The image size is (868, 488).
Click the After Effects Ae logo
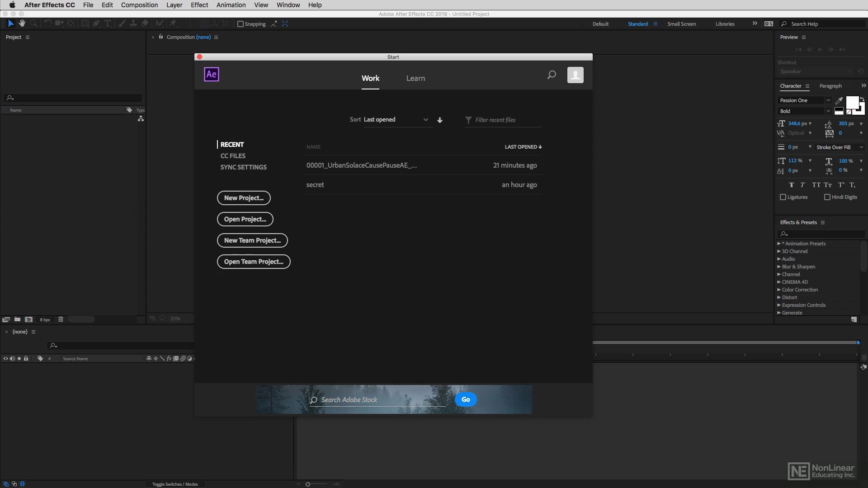pyautogui.click(x=212, y=75)
